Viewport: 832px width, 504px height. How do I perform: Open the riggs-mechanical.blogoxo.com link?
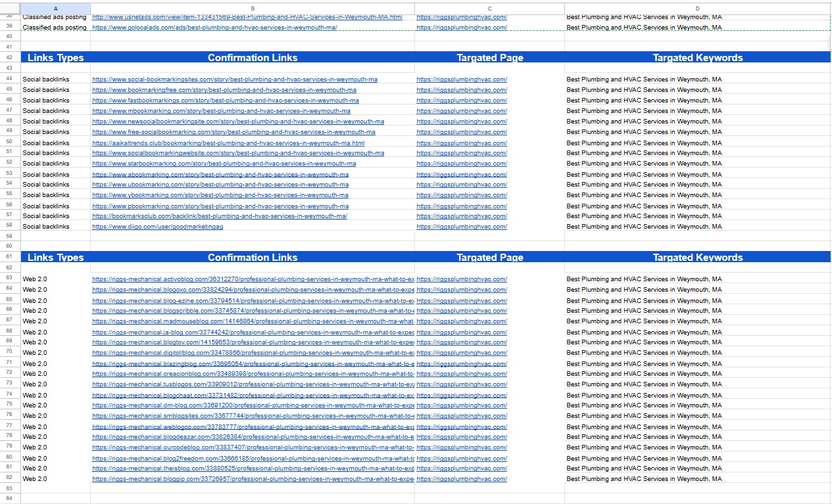(x=253, y=290)
